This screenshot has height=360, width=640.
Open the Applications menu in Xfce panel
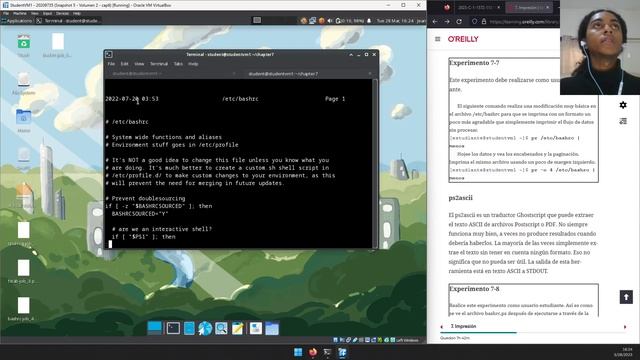pyautogui.click(x=17, y=20)
